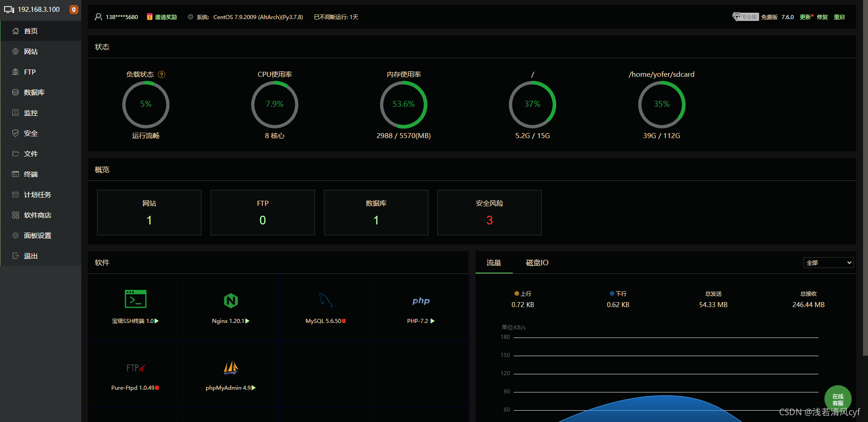This screenshot has width=868, height=422.
Task: Open the 数据库 overview card showing 1
Action: pyautogui.click(x=376, y=213)
